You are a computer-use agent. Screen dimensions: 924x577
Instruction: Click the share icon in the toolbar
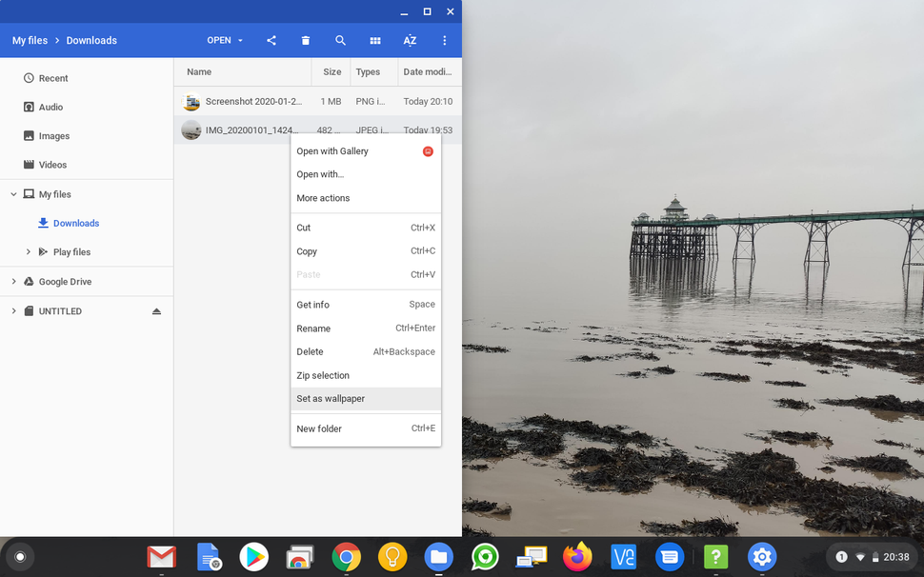pyautogui.click(x=271, y=40)
